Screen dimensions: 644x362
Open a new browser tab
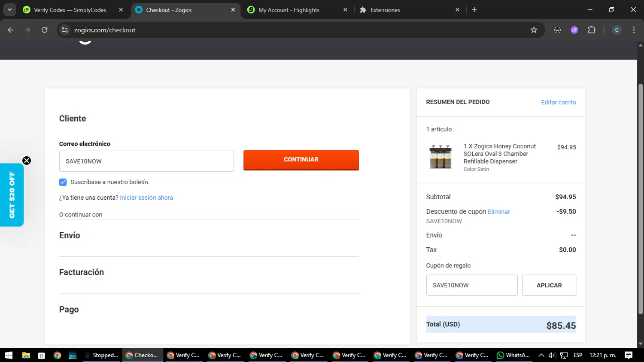[474, 10]
